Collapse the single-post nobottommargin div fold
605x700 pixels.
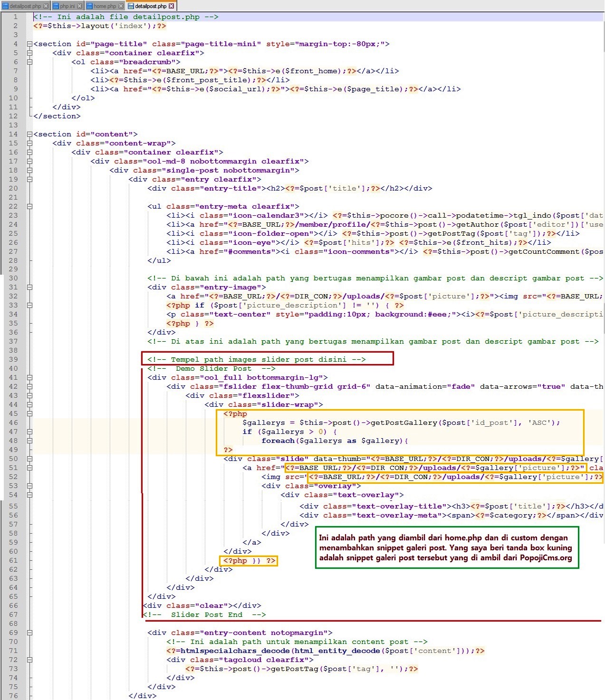[29, 170]
